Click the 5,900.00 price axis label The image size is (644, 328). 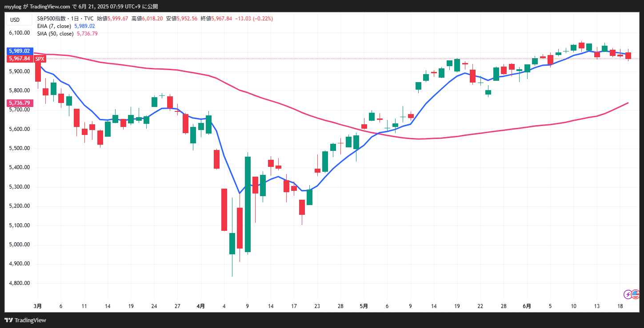coord(20,71)
